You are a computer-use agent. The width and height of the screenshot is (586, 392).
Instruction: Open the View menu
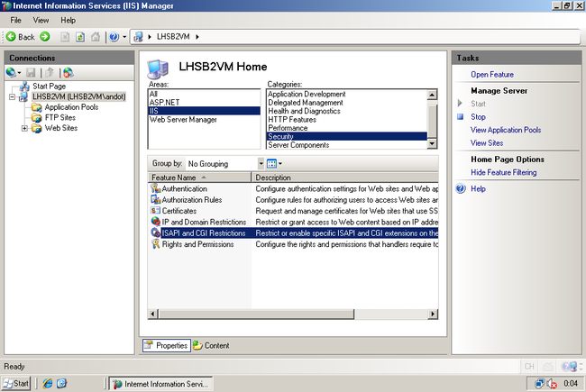[x=41, y=20]
